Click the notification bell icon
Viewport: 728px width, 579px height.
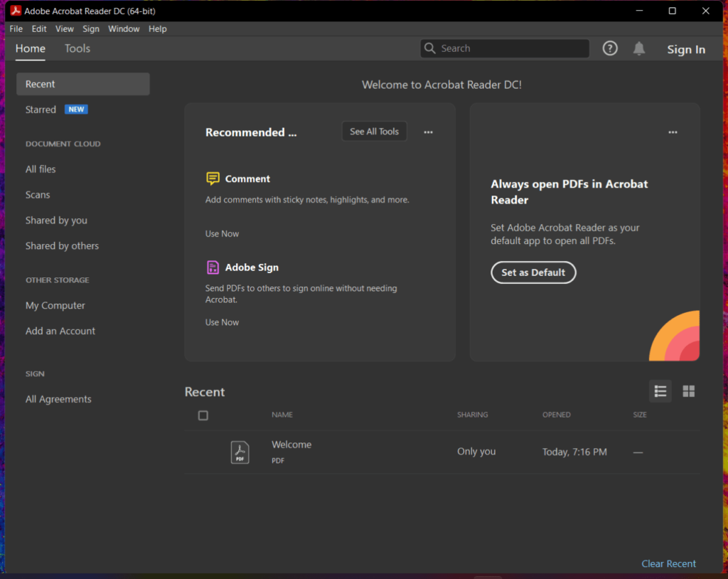[x=638, y=48]
